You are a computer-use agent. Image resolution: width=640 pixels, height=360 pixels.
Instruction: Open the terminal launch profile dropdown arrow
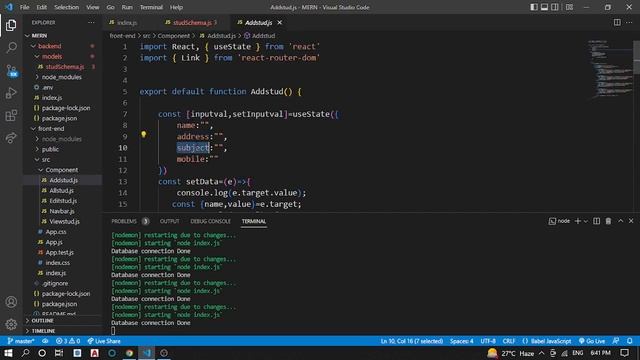click(586, 221)
